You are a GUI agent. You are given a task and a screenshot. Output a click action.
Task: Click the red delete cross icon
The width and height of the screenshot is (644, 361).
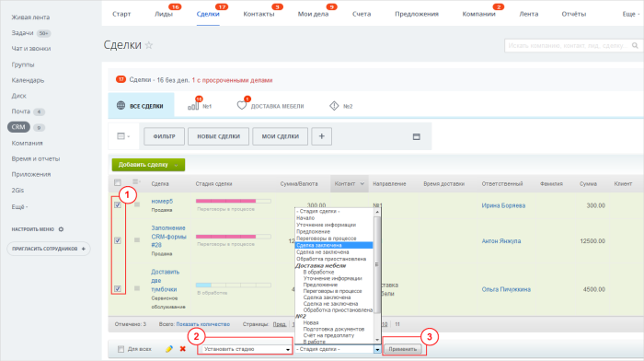(x=183, y=349)
